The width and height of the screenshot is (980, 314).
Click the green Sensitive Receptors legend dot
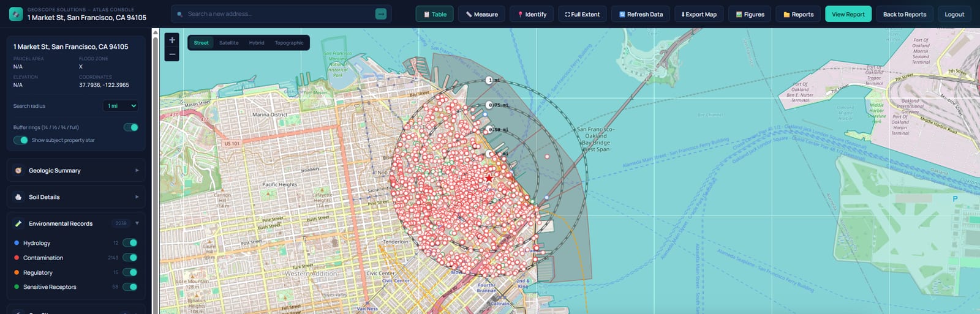tap(17, 286)
